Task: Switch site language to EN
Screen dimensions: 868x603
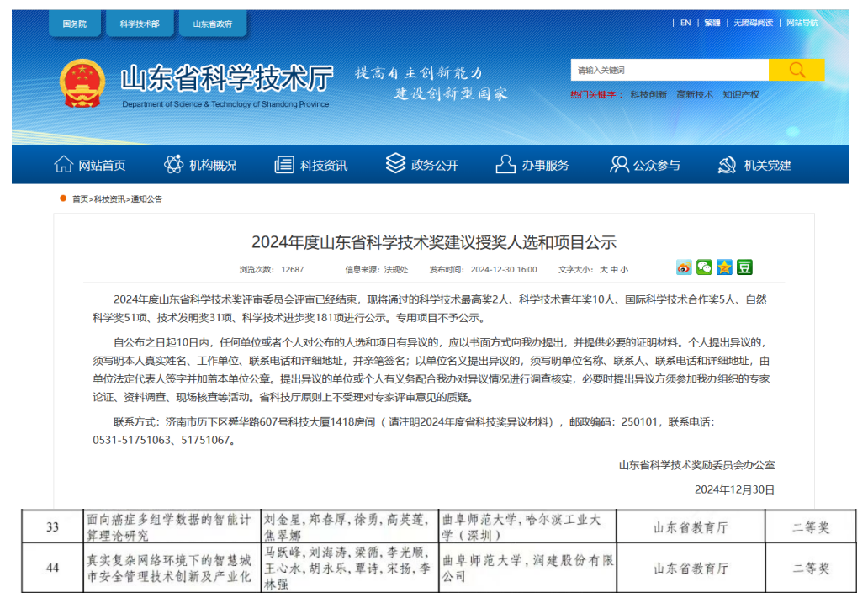Action: point(685,23)
